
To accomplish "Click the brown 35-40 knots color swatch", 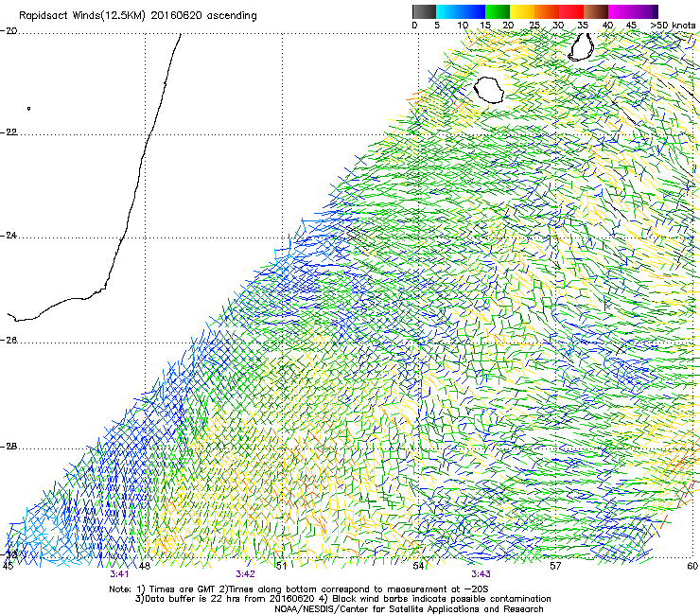I will pos(596,11).
